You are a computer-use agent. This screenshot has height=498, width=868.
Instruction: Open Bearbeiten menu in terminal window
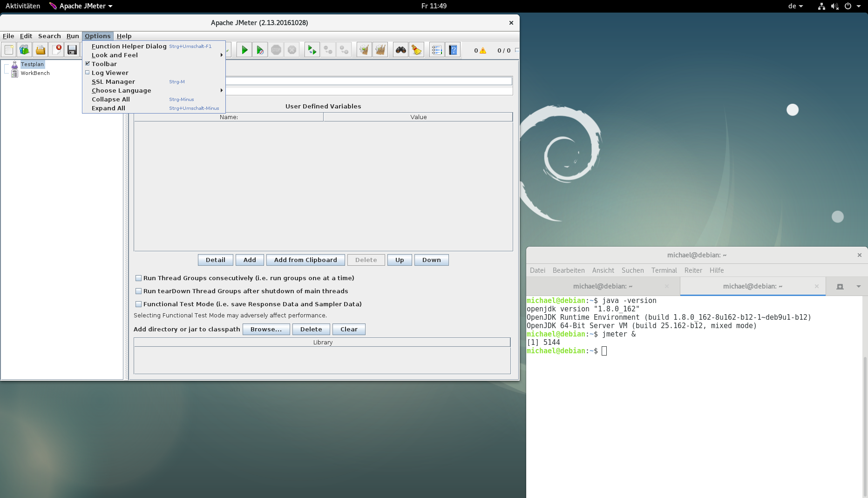(x=569, y=270)
